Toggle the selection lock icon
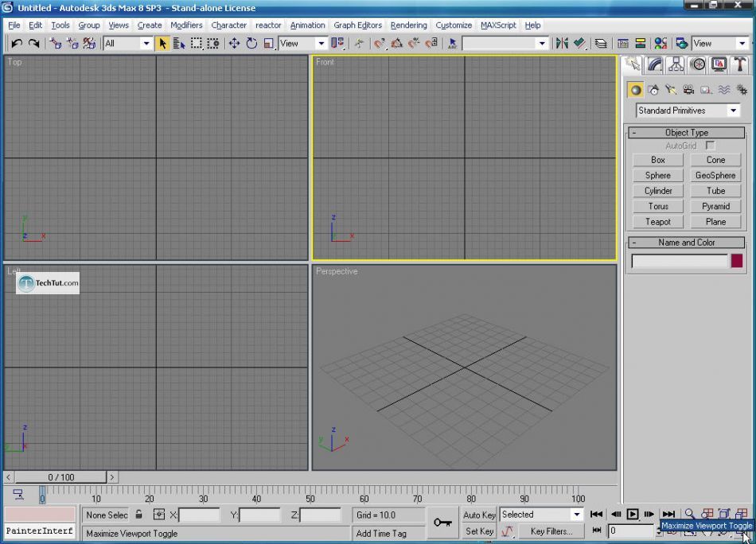This screenshot has width=756, height=544. coord(139,515)
